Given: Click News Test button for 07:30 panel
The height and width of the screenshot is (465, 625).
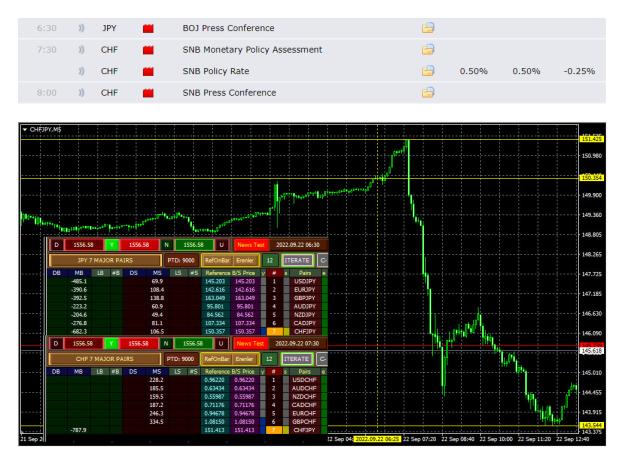Looking at the screenshot, I should pos(250,343).
